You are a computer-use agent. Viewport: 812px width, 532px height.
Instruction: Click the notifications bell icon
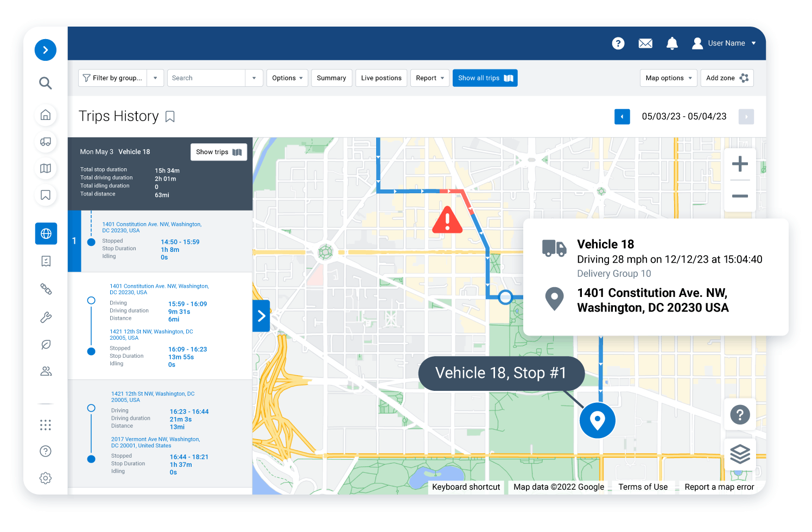(672, 43)
